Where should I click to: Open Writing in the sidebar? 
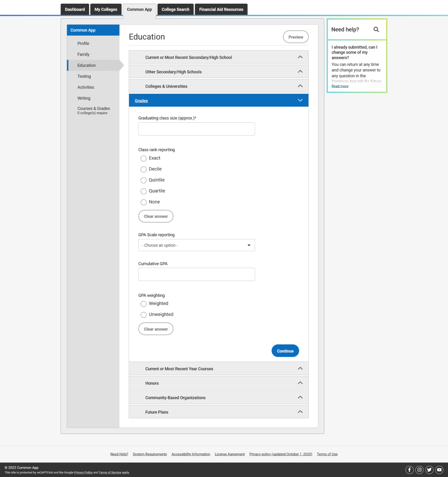pyautogui.click(x=84, y=98)
